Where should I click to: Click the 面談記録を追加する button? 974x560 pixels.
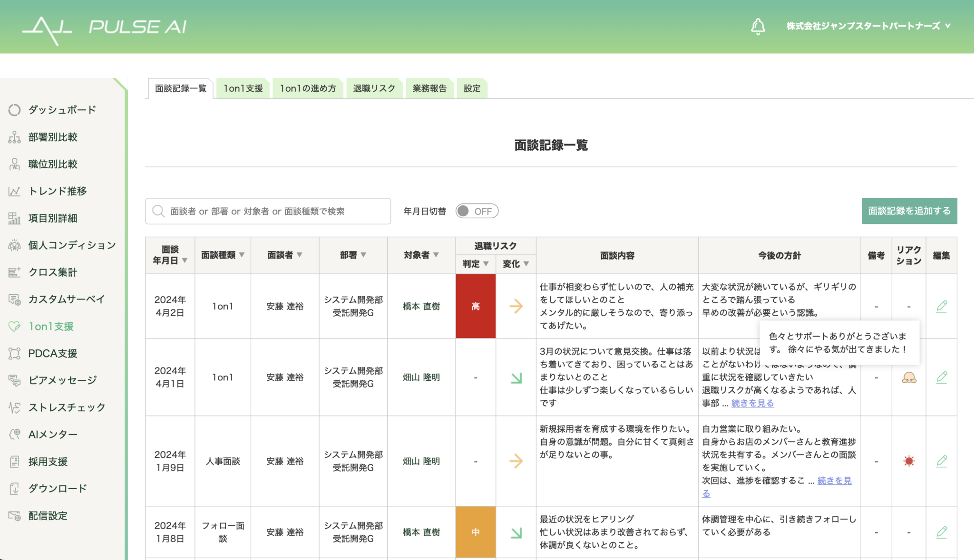[909, 211]
